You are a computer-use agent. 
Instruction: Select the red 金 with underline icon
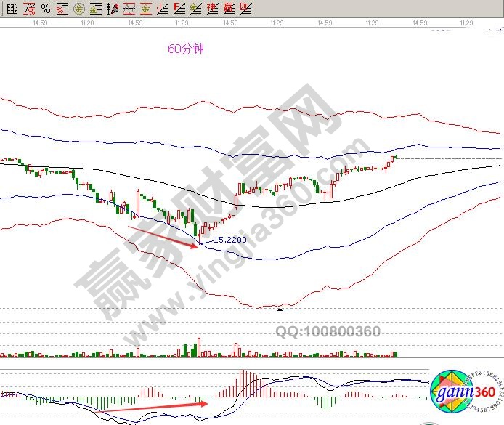pyautogui.click(x=146, y=9)
